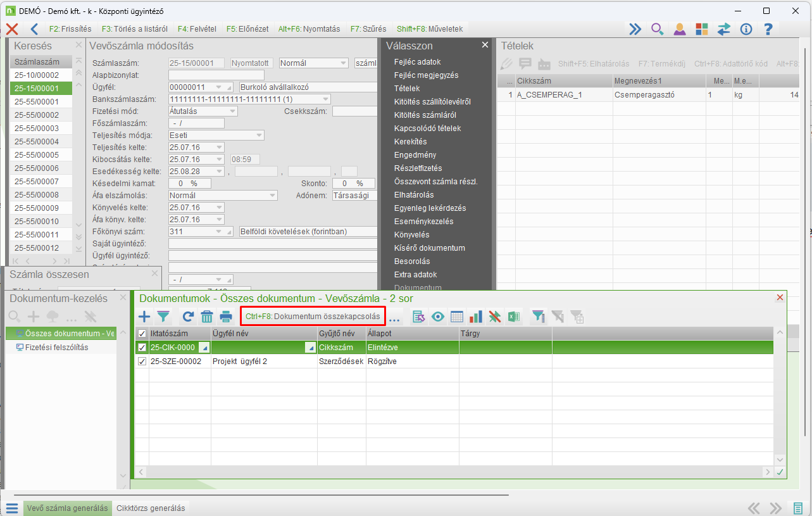
Task: Click the blue plus add document icon
Action: tap(144, 317)
